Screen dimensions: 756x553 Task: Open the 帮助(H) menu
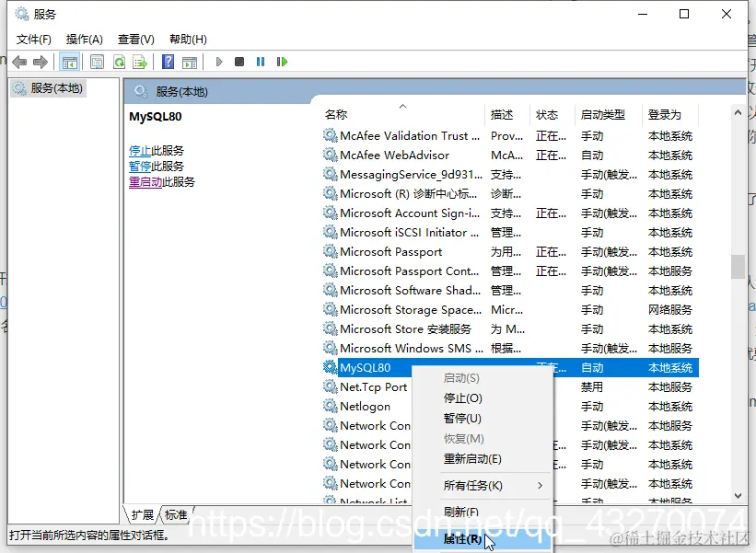pyautogui.click(x=188, y=40)
